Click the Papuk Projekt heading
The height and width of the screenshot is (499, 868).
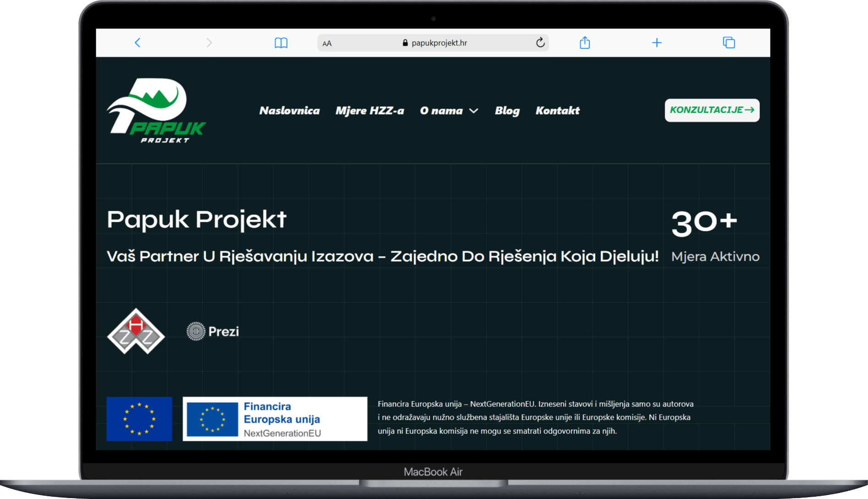pyautogui.click(x=197, y=219)
